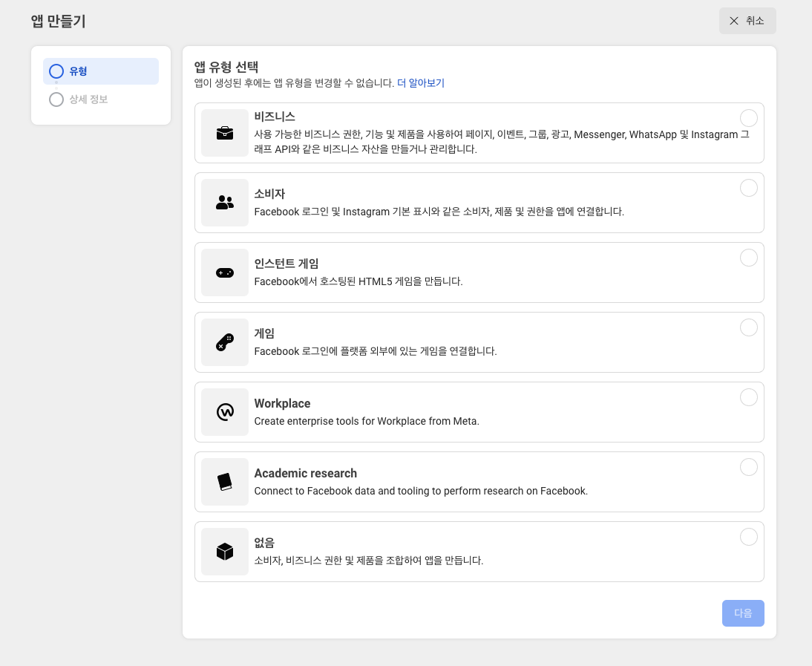
Task: Select the 인스턴트 게임 radio button
Action: [x=749, y=258]
